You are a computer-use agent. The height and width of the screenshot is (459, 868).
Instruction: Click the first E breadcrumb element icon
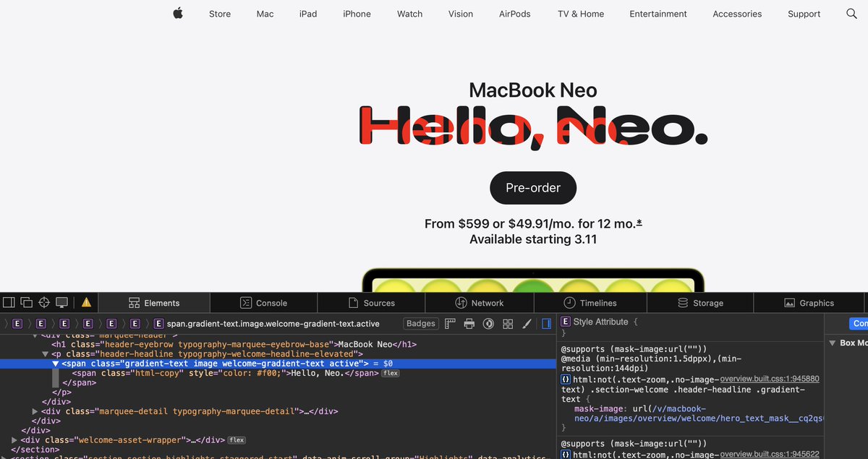17,323
